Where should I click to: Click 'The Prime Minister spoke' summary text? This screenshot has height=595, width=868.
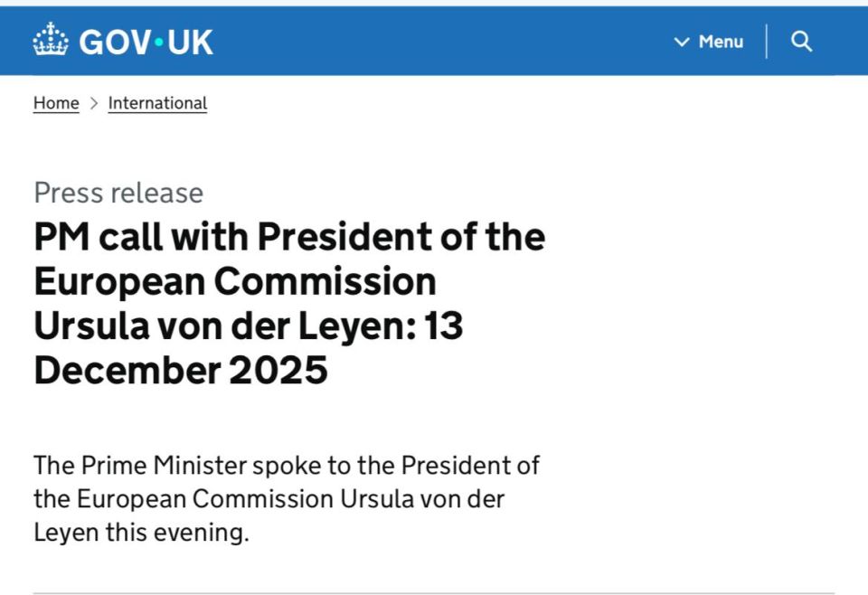[x=178, y=466]
